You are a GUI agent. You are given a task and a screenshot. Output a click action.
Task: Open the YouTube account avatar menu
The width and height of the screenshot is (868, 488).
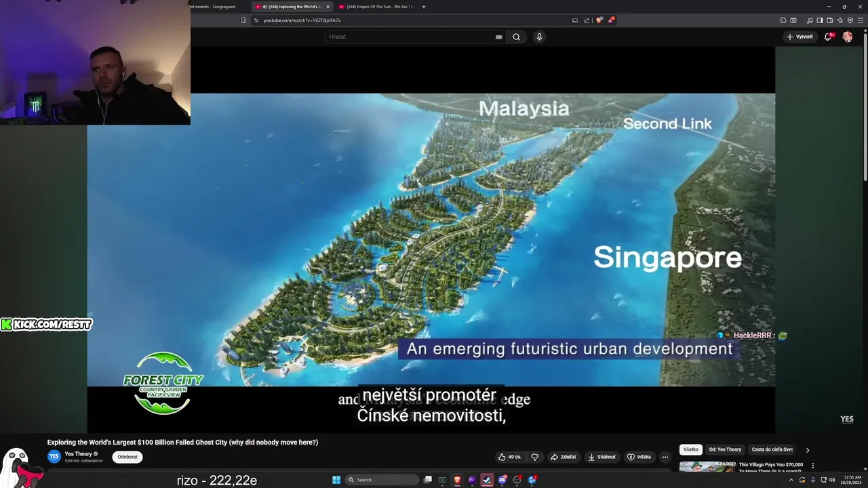point(847,37)
